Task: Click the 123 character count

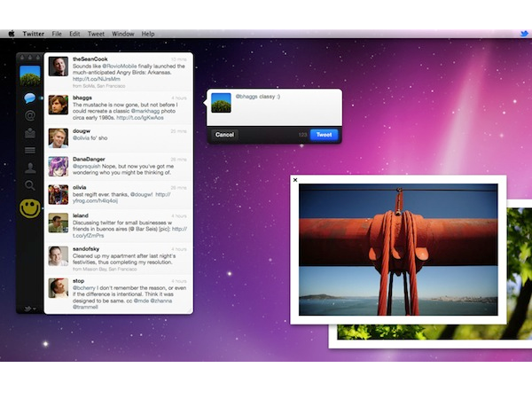Action: 302,135
